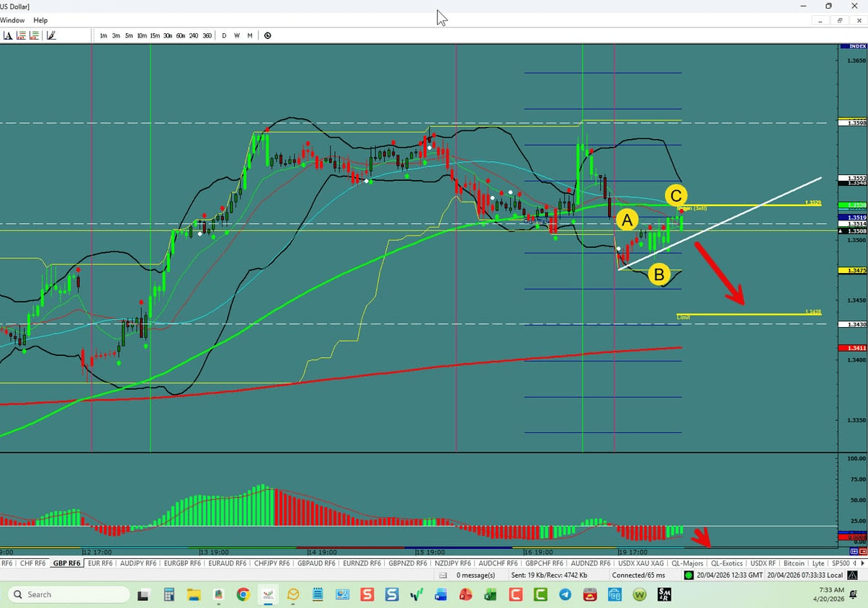
Task: Open the CHFJPY RF6 chart tab
Action: pos(272,563)
